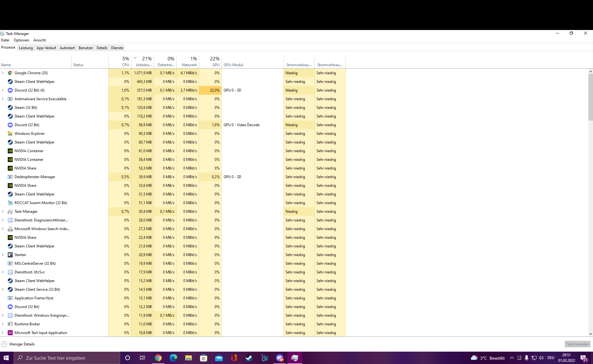Open the Windows Start menu
This screenshot has height=364, width=593.
click(x=6, y=358)
